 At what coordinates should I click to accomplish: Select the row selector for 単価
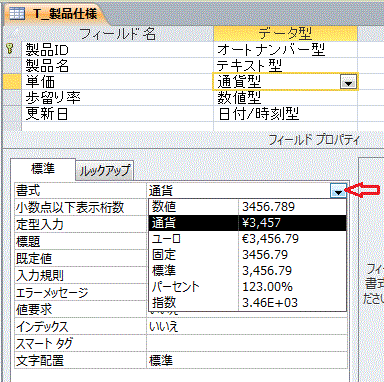click(x=12, y=82)
